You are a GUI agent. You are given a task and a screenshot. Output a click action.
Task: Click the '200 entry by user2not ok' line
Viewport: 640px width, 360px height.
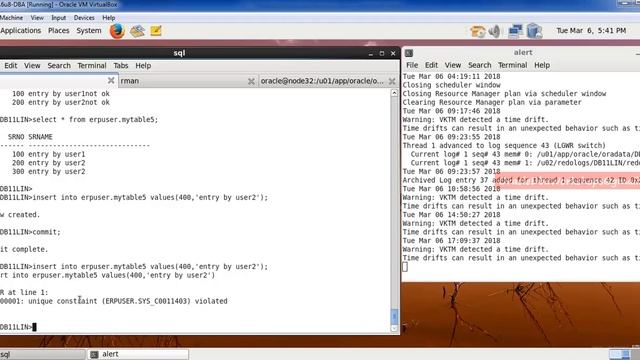tap(61, 102)
